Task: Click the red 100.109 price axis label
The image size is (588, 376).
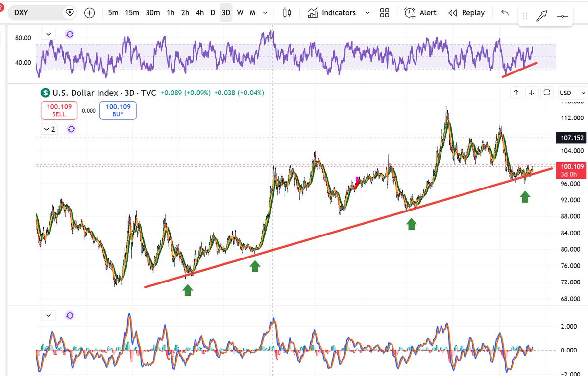Action: coord(570,171)
